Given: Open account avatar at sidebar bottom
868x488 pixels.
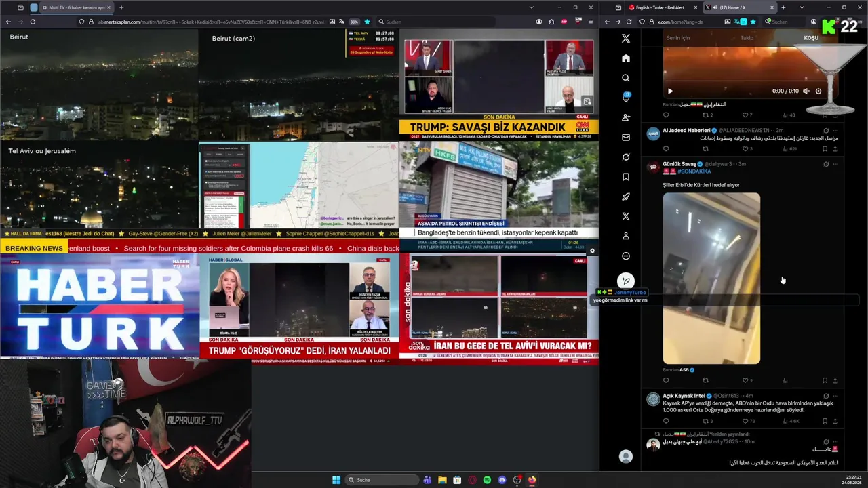Looking at the screenshot, I should click(x=626, y=457).
